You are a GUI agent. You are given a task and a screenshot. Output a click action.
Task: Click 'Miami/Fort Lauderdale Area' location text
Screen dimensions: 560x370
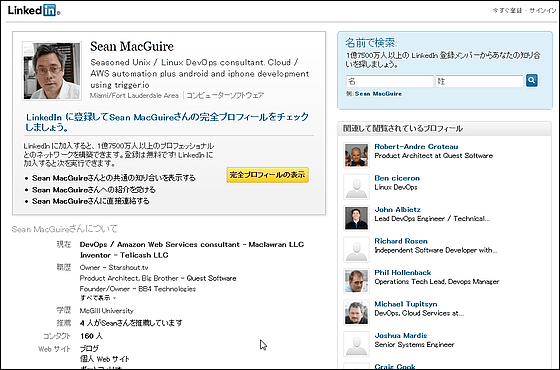[134, 95]
